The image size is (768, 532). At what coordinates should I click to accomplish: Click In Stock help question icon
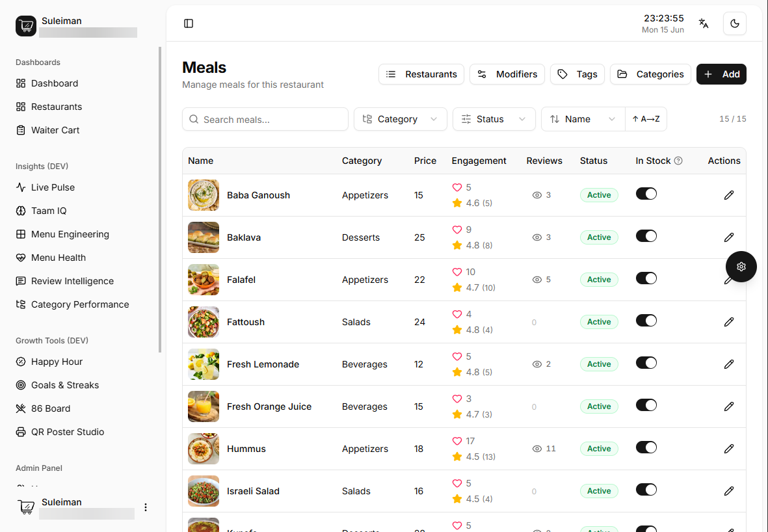coord(678,161)
